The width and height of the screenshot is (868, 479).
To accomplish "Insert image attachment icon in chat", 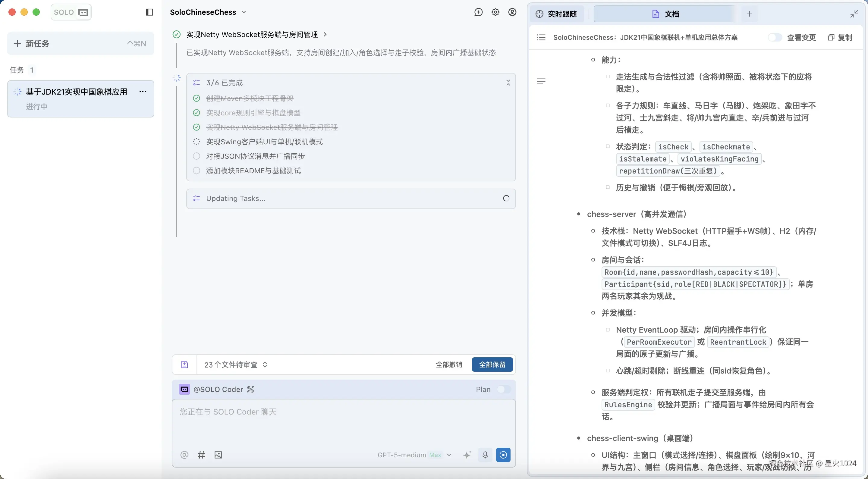I will point(218,455).
